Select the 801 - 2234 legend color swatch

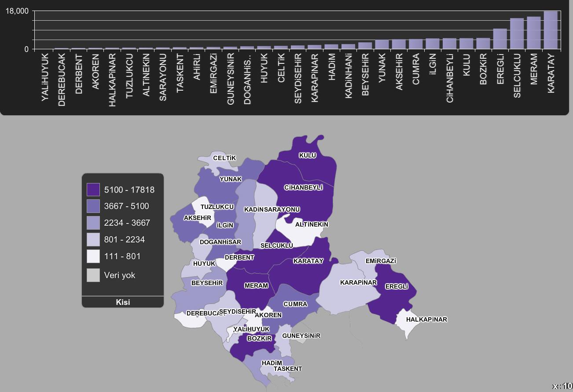[x=93, y=240]
